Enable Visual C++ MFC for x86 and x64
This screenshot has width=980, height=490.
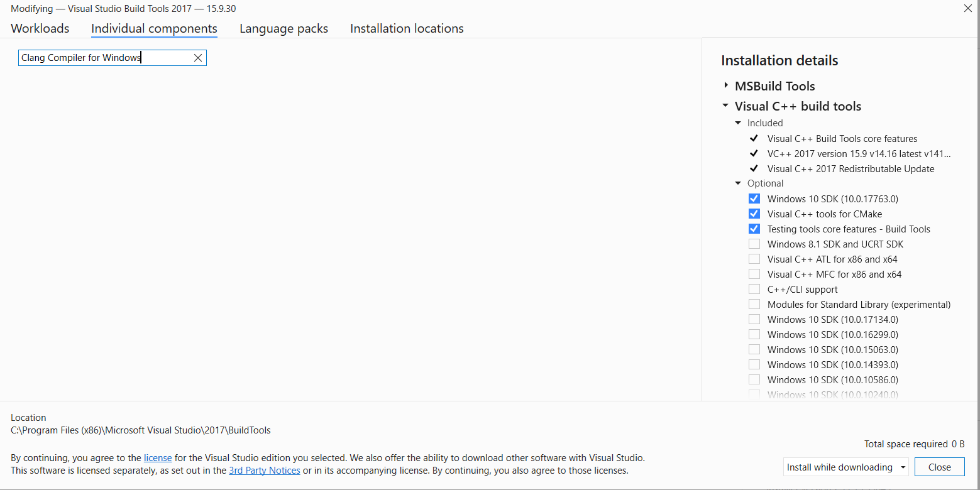(754, 274)
